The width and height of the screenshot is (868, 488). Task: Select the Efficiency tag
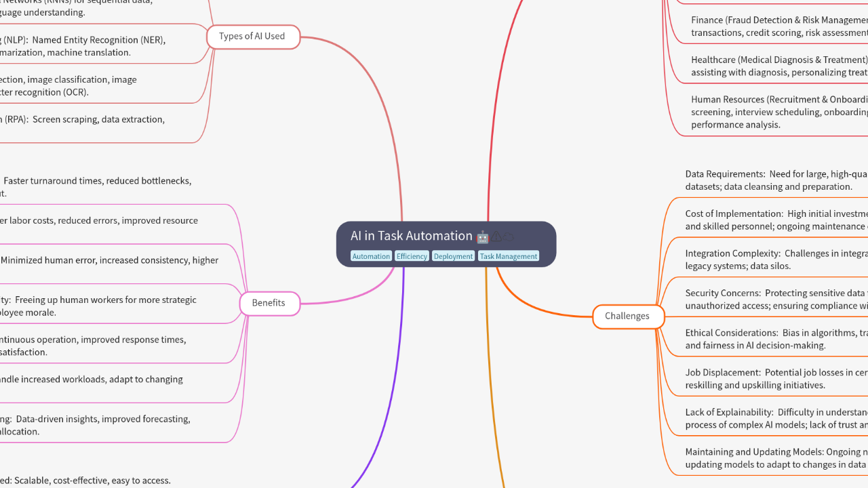pos(412,256)
